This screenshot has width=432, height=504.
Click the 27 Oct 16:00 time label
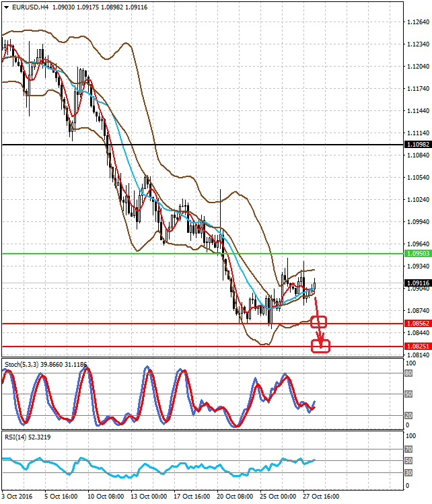click(321, 497)
